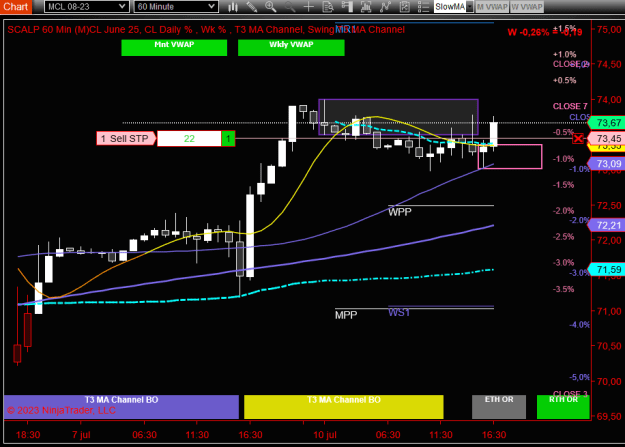Screen dimensions: 625x447
Task: Click the zoom in magnifier icon
Action: click(271, 7)
